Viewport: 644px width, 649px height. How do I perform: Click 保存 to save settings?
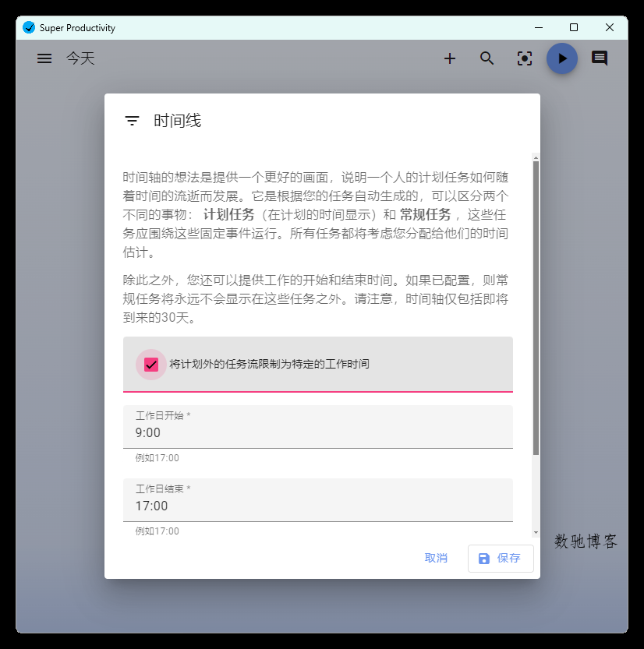(x=501, y=559)
